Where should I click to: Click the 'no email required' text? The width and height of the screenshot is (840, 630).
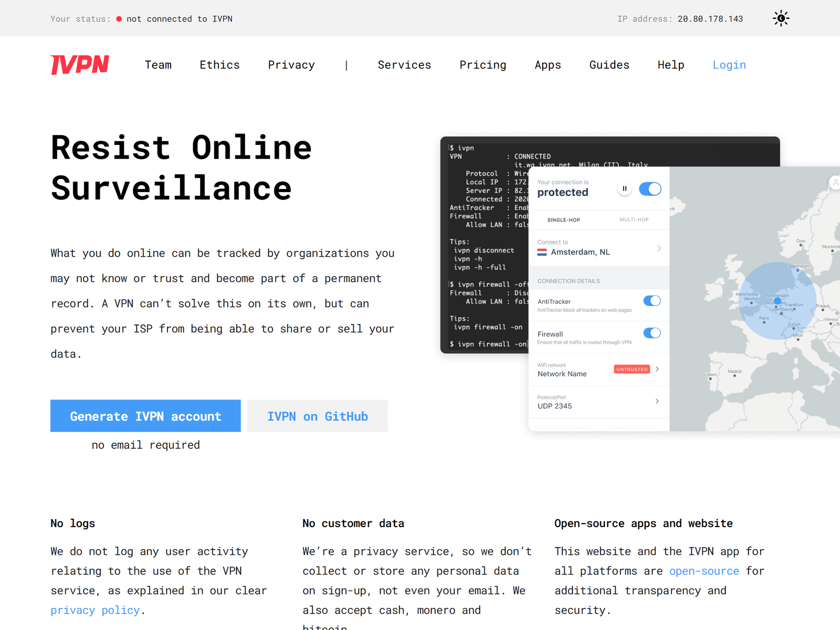click(145, 445)
